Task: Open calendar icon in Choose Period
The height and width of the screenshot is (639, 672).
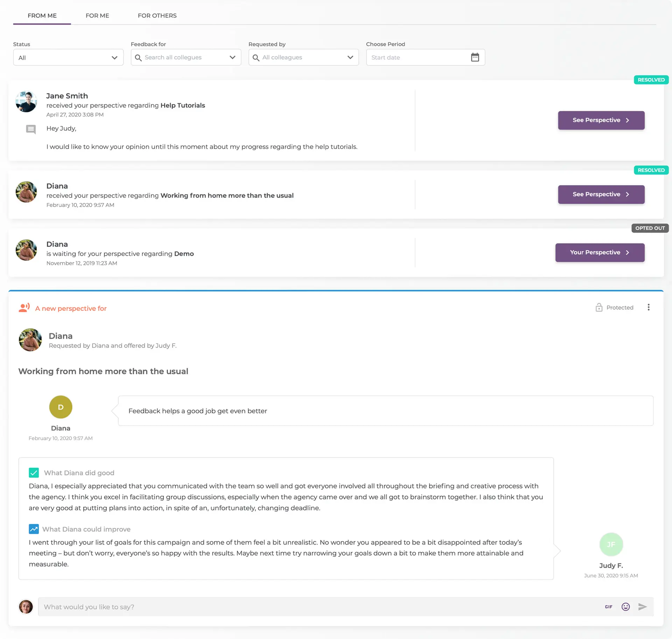Action: [x=475, y=57]
